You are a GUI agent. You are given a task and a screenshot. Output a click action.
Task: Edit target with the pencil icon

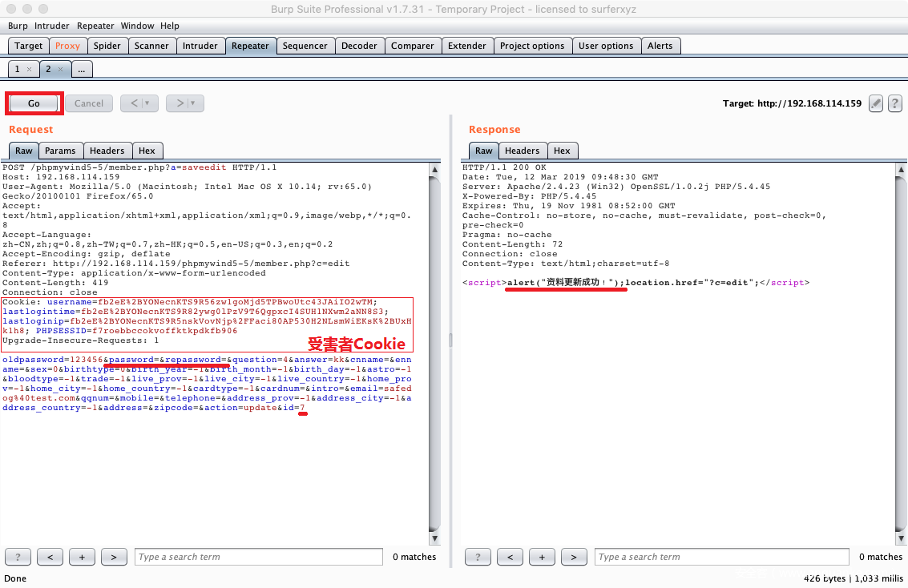coord(876,103)
